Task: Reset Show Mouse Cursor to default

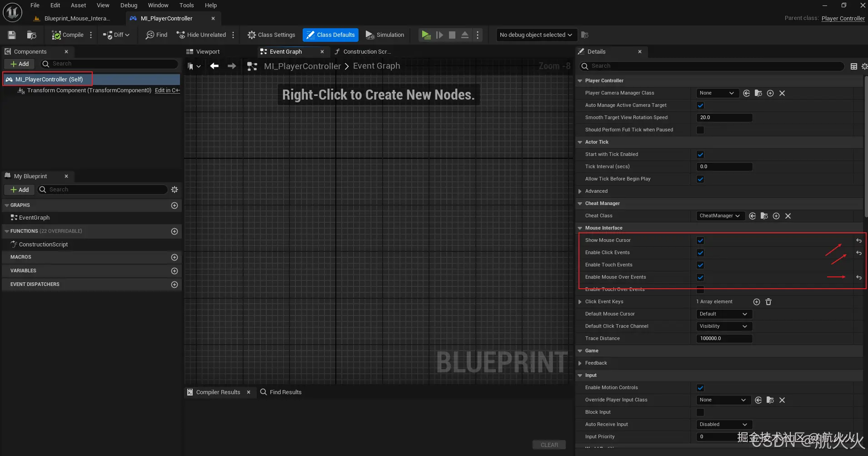Action: click(859, 241)
